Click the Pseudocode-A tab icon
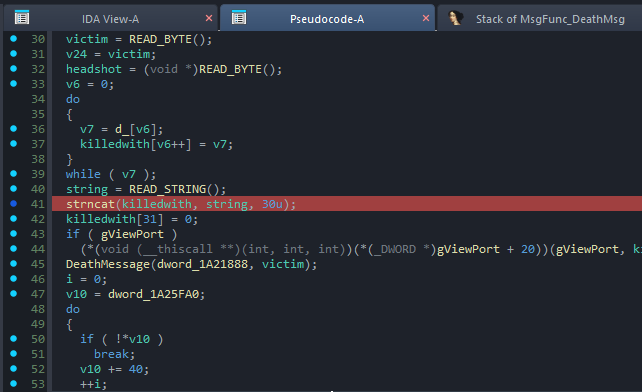Image resolution: width=642 pixels, height=392 pixels. coord(239,18)
